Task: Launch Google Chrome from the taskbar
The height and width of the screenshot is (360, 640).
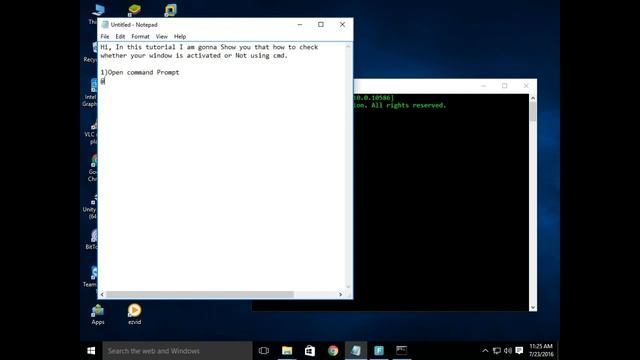Action: [x=333, y=351]
